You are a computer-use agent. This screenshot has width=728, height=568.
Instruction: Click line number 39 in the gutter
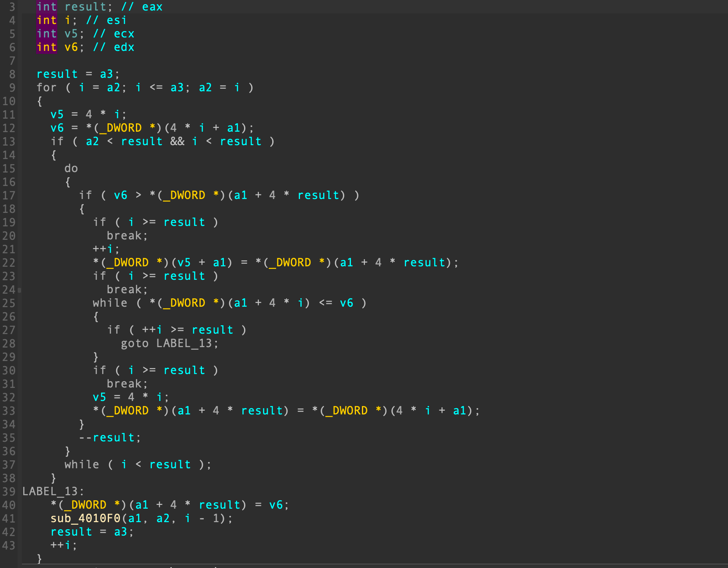(9, 491)
